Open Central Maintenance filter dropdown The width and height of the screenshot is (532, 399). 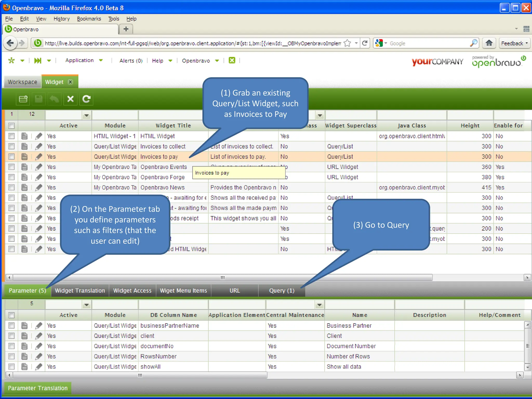(320, 305)
